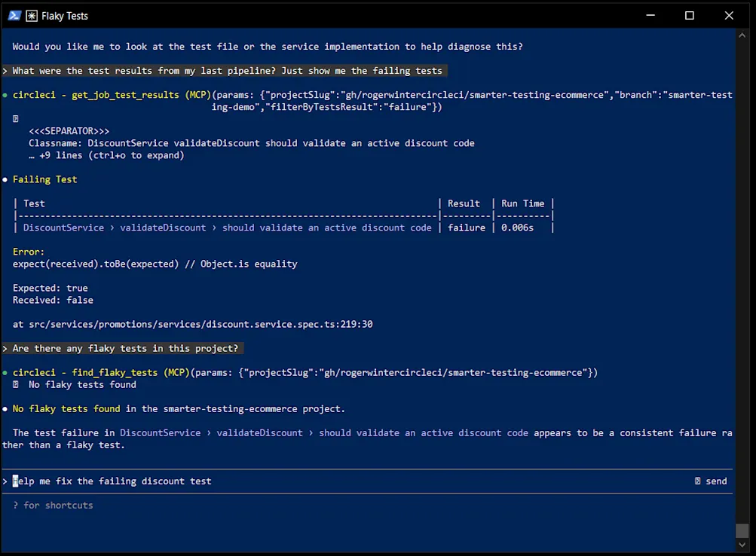
Task: Click the '<<<SEPARATOR>>>' line
Action: (69, 131)
